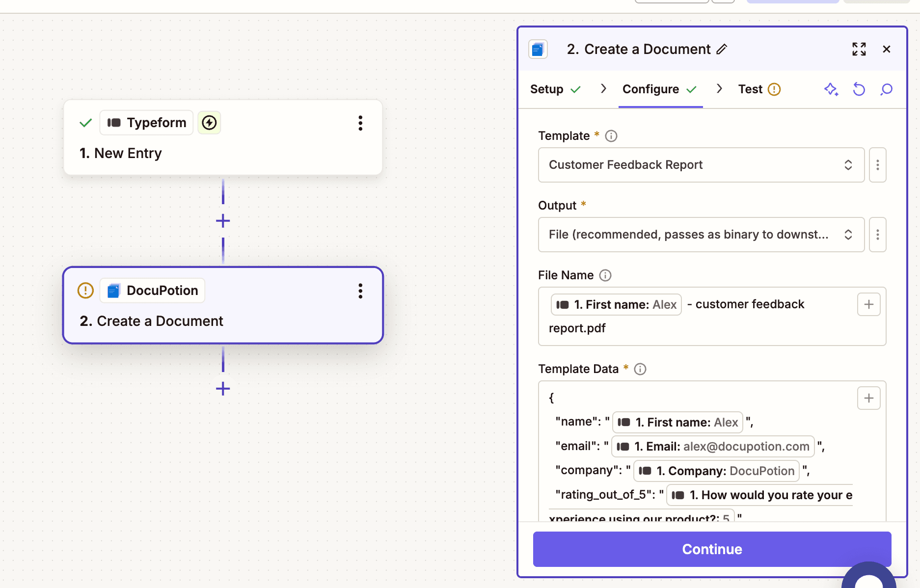Click the DocuPotion app icon in panel header

[x=538, y=50]
